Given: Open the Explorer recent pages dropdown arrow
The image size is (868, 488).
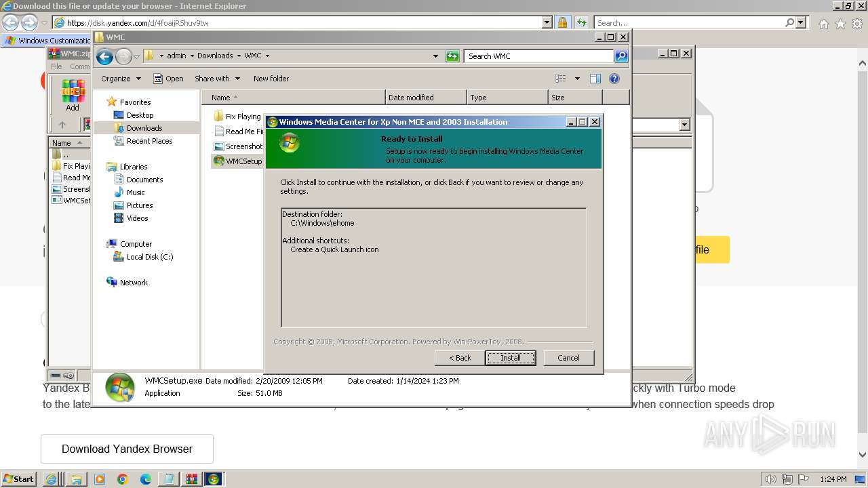Looking at the screenshot, I should (x=136, y=56).
